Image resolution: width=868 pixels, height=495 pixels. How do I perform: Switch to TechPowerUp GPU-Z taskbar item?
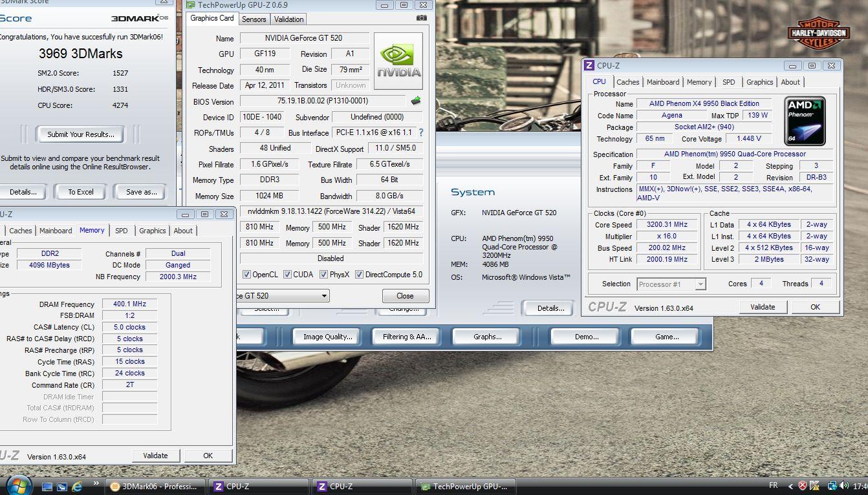[x=466, y=487]
